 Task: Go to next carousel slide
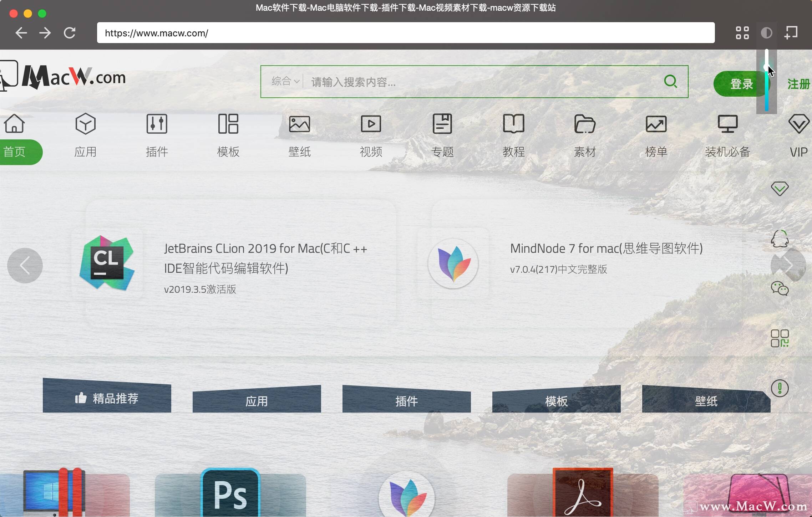click(788, 266)
